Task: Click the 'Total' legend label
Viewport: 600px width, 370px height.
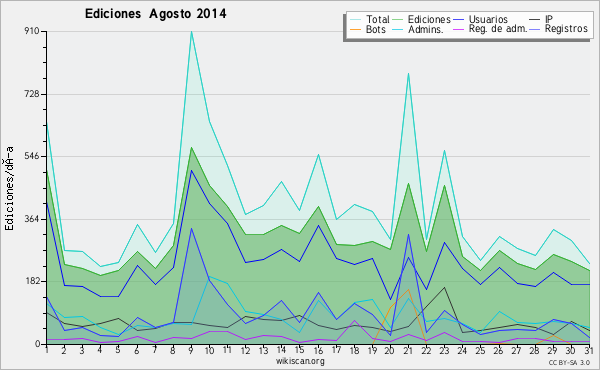Action: coord(378,19)
